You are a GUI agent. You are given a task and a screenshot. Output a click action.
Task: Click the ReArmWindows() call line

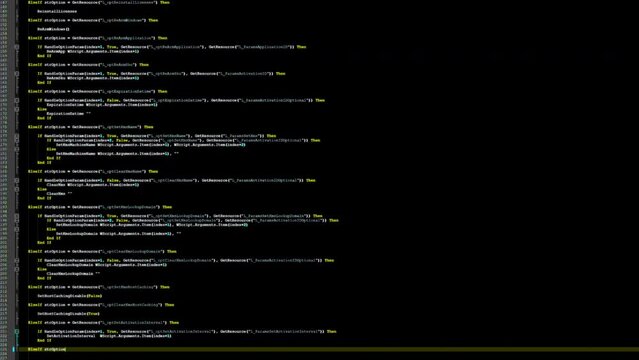point(53,29)
